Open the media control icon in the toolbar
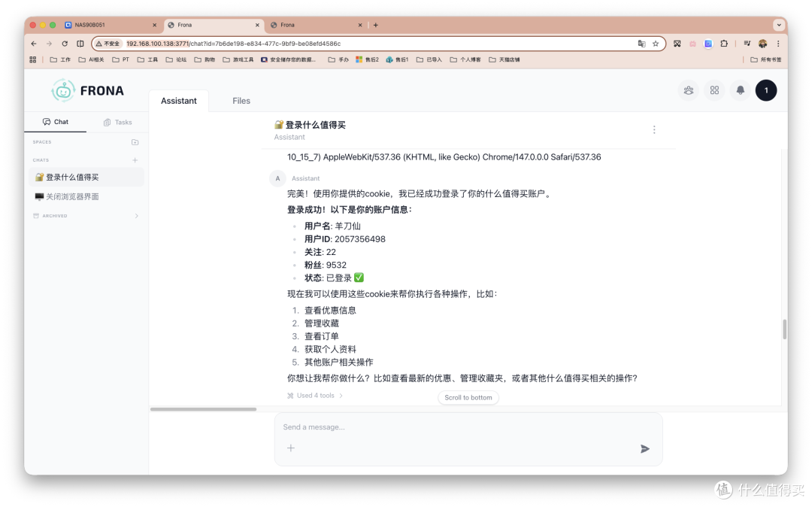Viewport: 812px width, 507px height. click(x=747, y=44)
